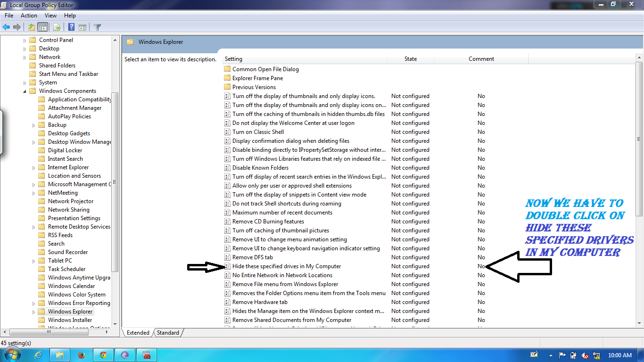Sort by the State column header

411,59
